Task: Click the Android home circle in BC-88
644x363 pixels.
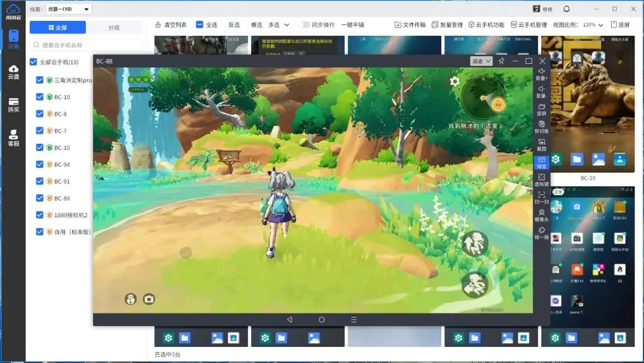Action: (321, 319)
